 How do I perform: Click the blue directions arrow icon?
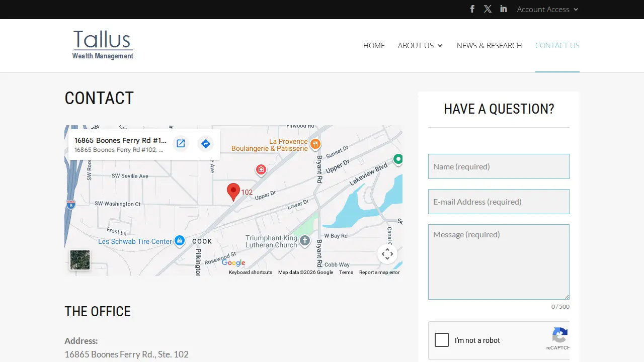pyautogui.click(x=205, y=144)
